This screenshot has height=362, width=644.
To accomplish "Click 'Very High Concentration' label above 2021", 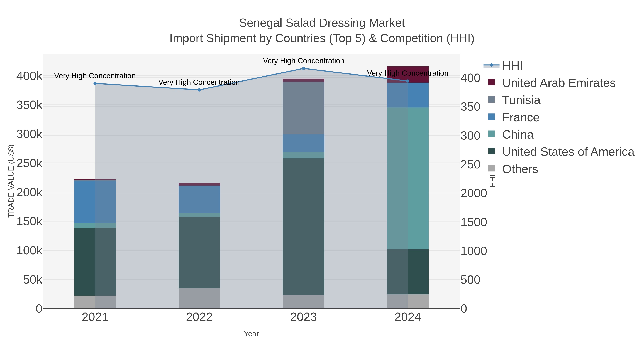I will [x=95, y=76].
